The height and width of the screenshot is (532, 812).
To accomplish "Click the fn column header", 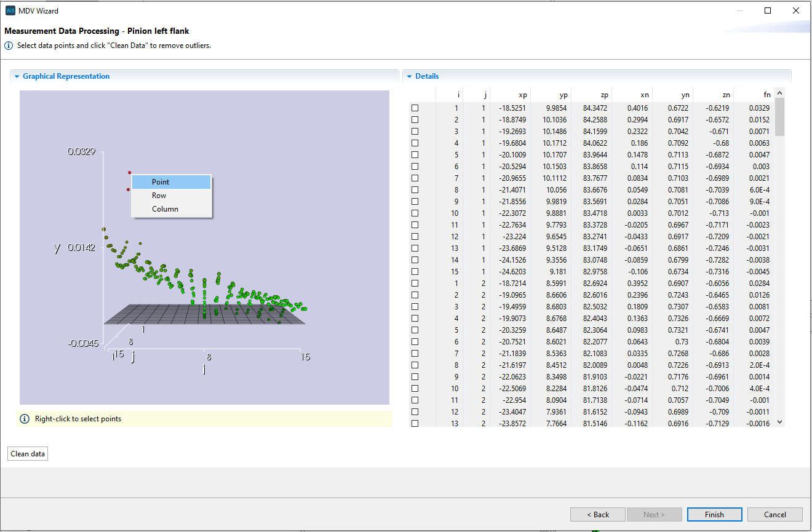I will (767, 95).
